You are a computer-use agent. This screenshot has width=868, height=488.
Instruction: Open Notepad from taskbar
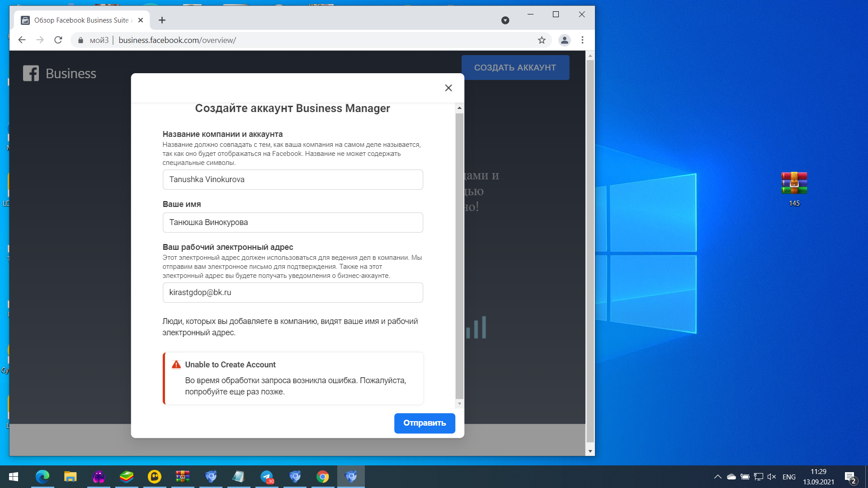coord(239,477)
